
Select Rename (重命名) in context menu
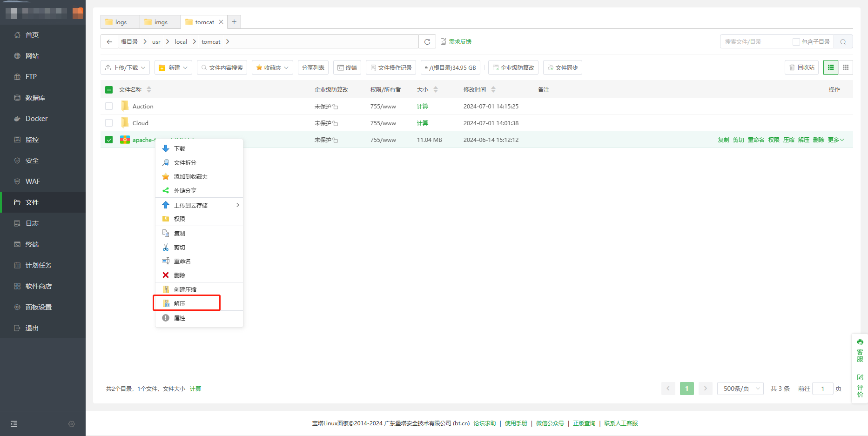182,262
